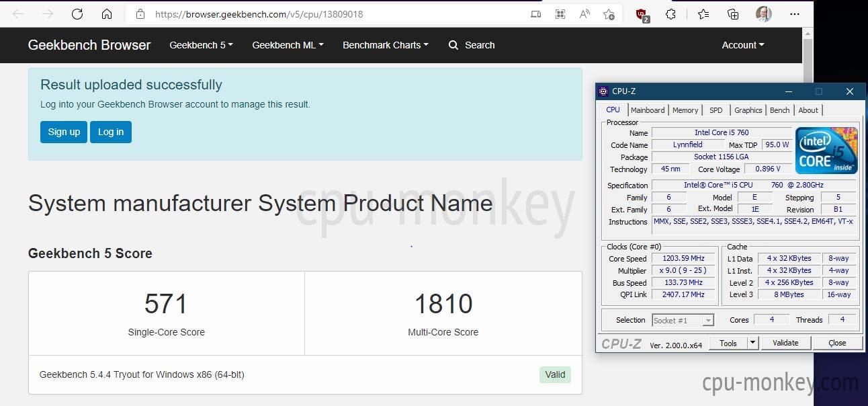This screenshot has width=868, height=406.
Task: Switch to the CPU tab in CPU-Z
Action: pos(613,110)
